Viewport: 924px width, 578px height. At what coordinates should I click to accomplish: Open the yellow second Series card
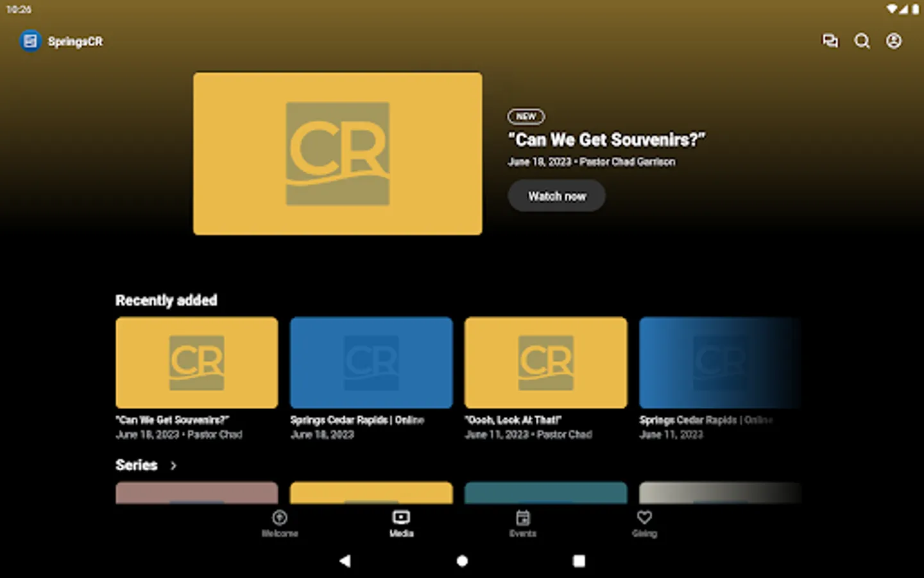(372, 493)
